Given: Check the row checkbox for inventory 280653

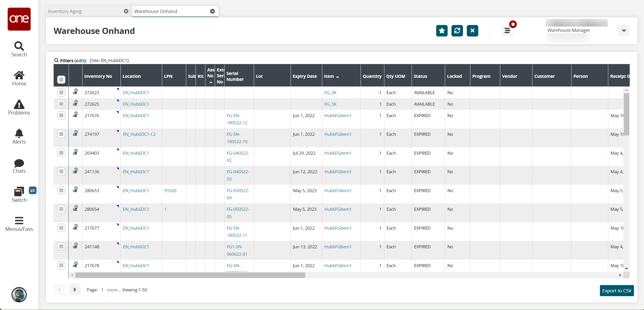Looking at the screenshot, I should tap(61, 190).
